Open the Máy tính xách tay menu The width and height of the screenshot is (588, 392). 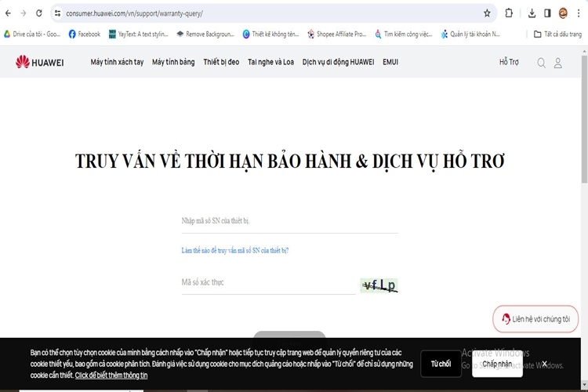117,62
